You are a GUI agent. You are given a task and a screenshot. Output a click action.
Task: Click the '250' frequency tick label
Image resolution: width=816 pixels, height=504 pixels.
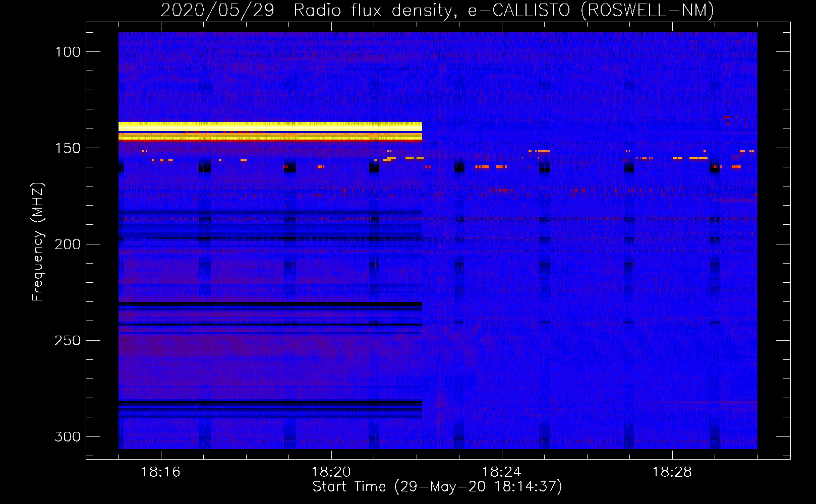68,341
